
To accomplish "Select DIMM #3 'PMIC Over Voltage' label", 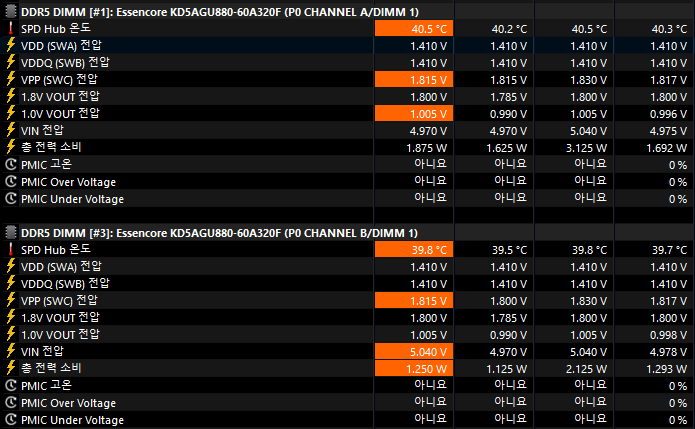I will (68, 403).
